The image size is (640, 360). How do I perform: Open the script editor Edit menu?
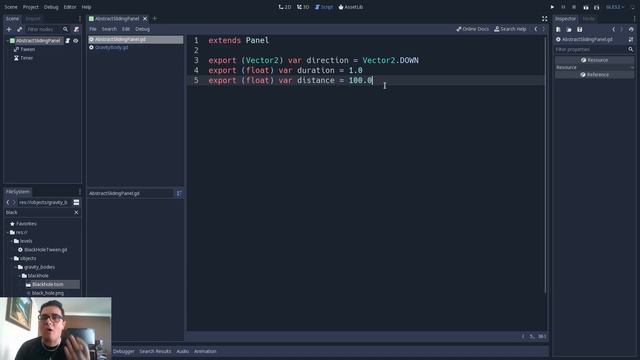(x=126, y=29)
